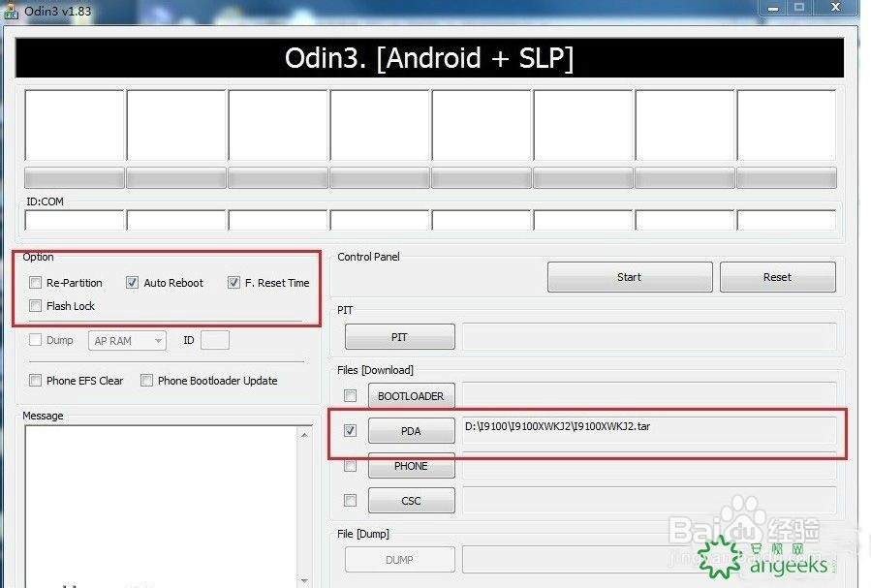The image size is (871, 588).
Task: Toggle the F. Reset Time checkbox
Action: 233,283
